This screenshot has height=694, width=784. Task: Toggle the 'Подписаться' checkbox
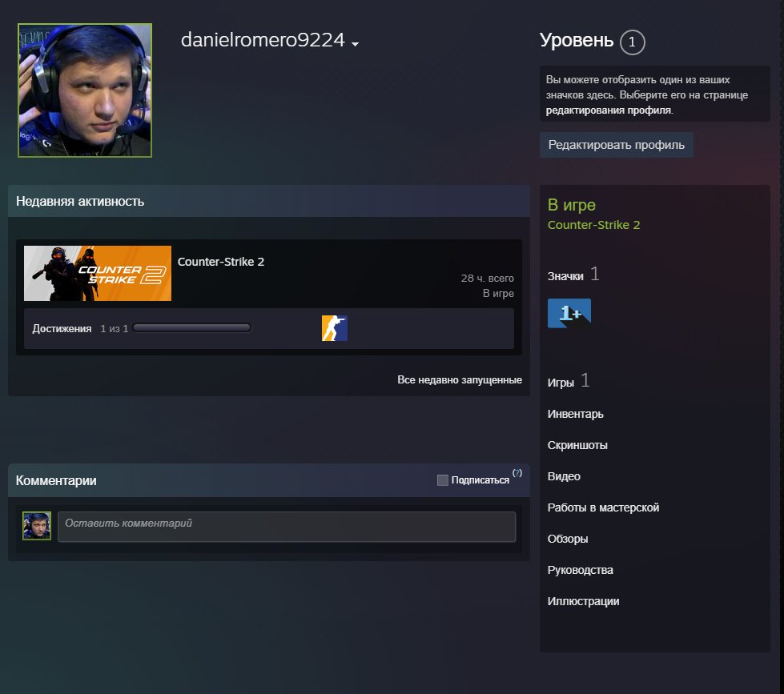tap(443, 480)
